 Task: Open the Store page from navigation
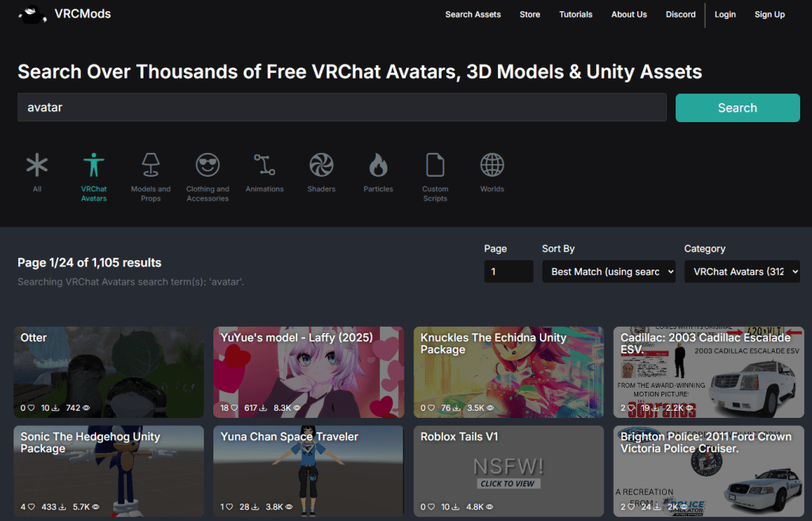coord(530,14)
